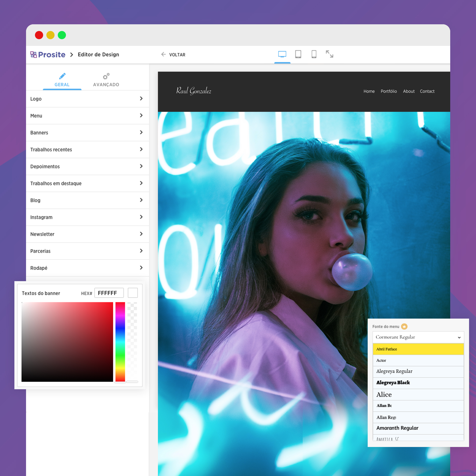Click the back arrow next to VOLTAR
Viewport: 476px width, 476px height.
pyautogui.click(x=163, y=54)
